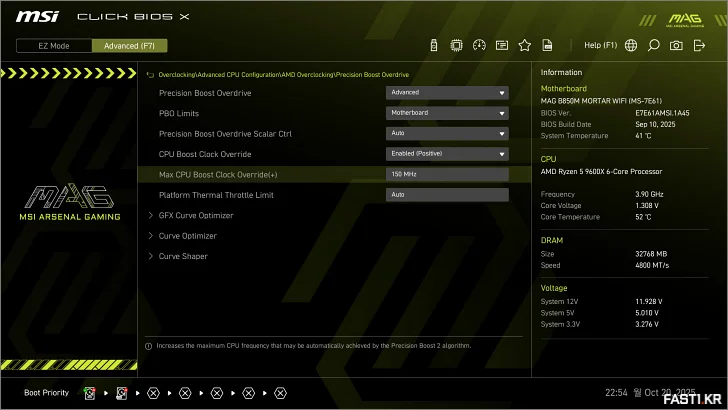Open Precision Boost Overdrive dropdown set to Advanced
The height and width of the screenshot is (410, 728).
tap(447, 93)
